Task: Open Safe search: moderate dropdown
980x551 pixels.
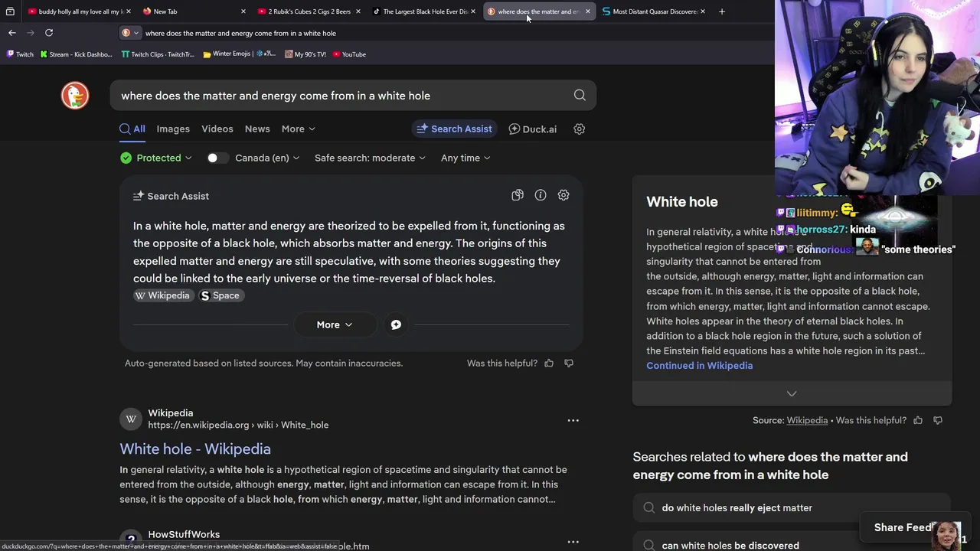Action: [x=370, y=158]
